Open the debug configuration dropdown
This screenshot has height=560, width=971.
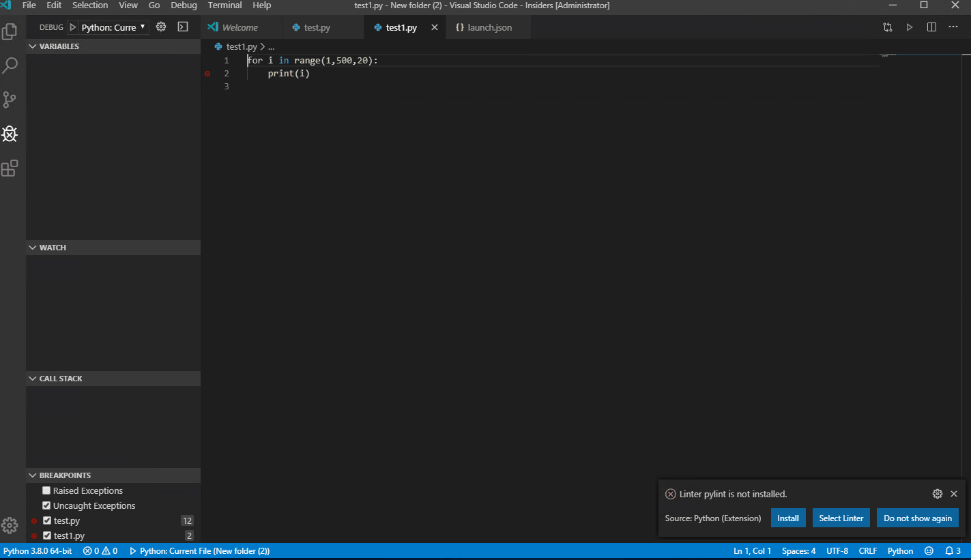[x=114, y=27]
